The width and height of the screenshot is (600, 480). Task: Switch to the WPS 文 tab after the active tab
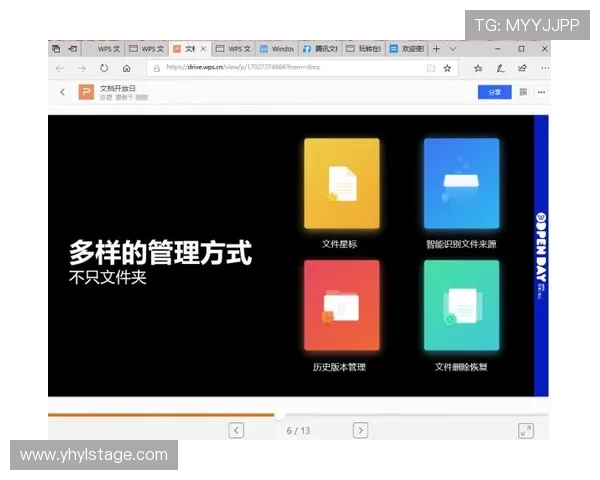click(234, 49)
